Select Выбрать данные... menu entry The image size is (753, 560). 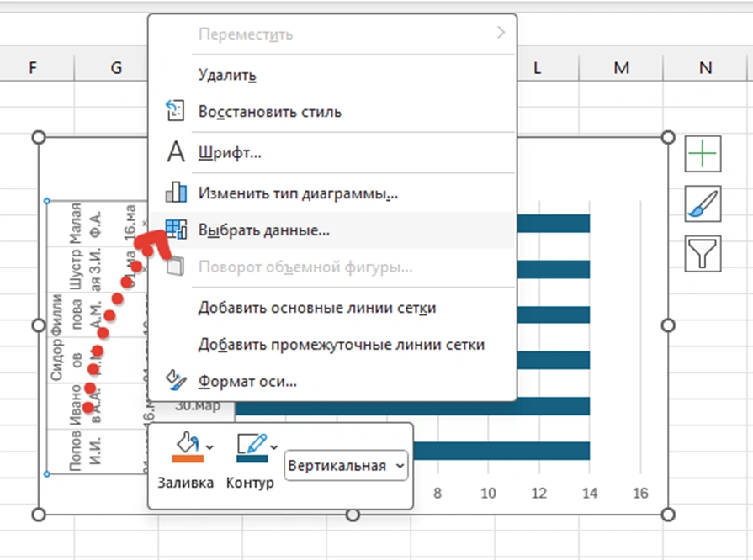point(332,230)
